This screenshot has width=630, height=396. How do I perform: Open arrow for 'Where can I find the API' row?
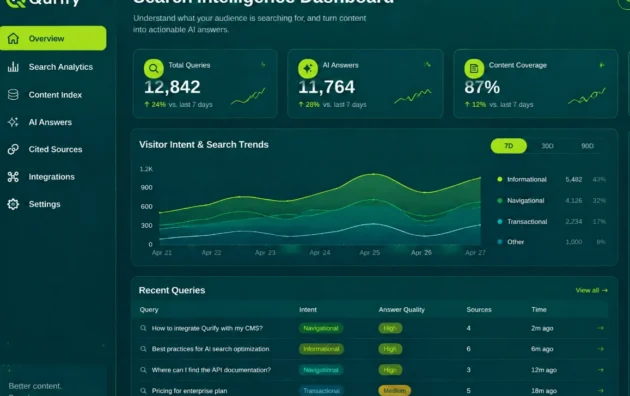coord(601,370)
